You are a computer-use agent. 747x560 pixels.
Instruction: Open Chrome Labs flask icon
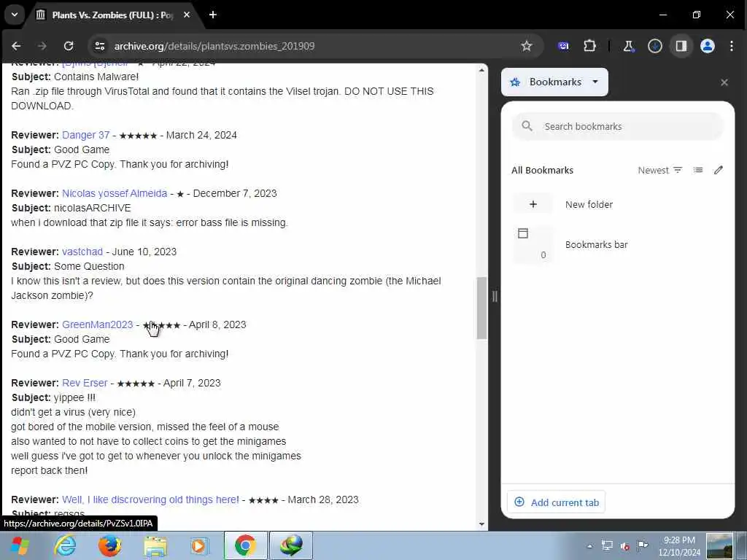coord(628,46)
